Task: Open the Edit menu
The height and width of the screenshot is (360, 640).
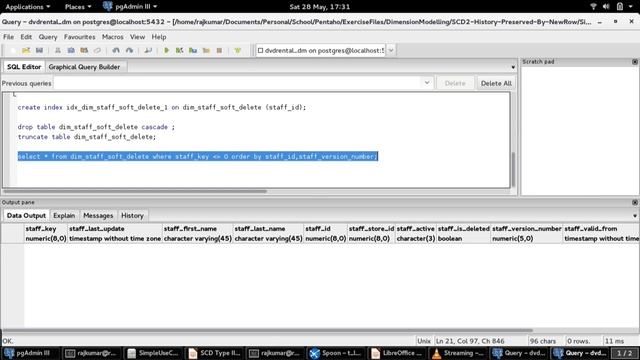Action: coord(26,37)
